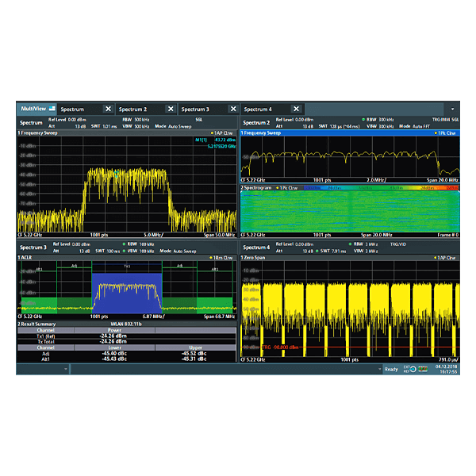Close the Spectrum 3 tab with its X
Viewport: 476px width, 476px height.
[233, 109]
